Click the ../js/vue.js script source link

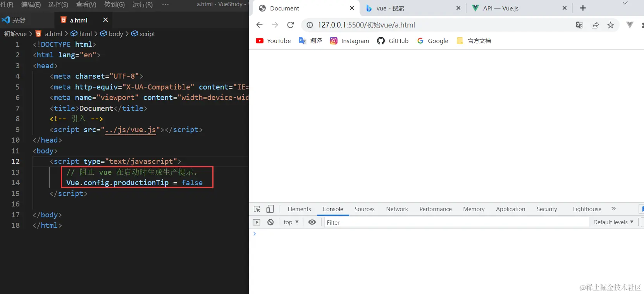click(x=131, y=130)
